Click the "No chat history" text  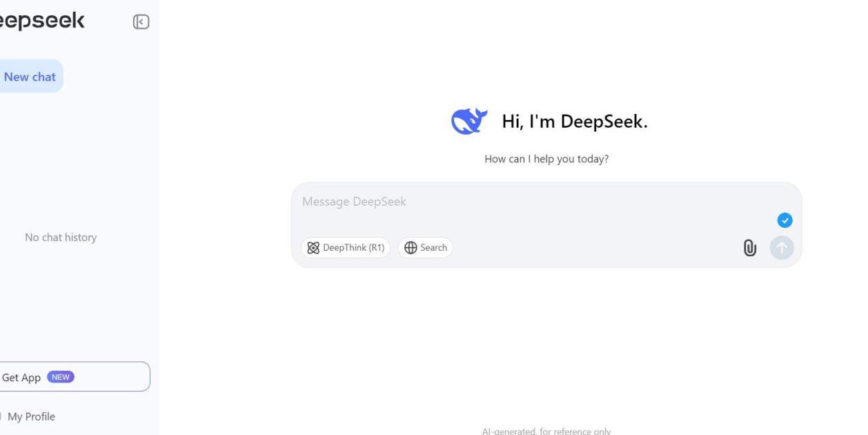click(x=61, y=238)
